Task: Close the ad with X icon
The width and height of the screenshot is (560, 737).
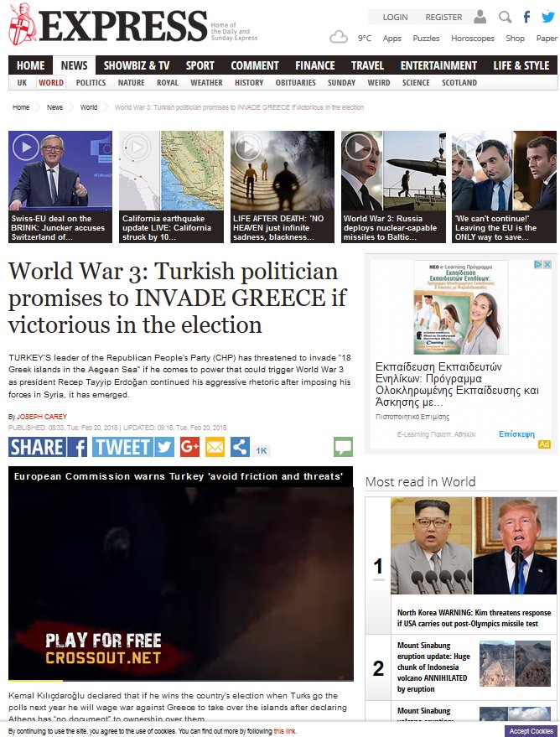Action: (x=547, y=265)
